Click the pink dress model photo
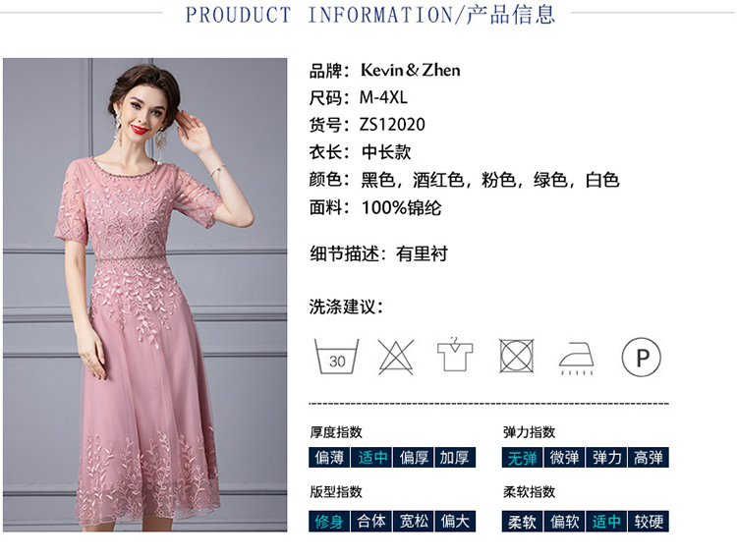This screenshot has height=560, width=737. click(x=144, y=295)
